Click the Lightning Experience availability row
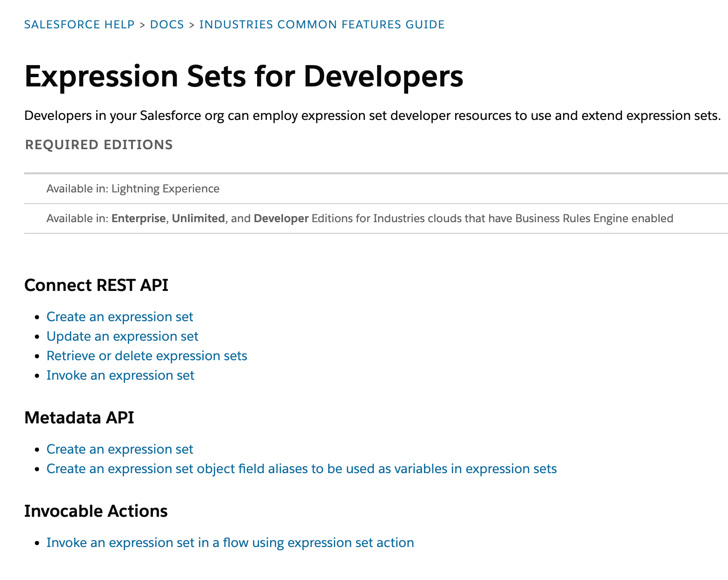Image resolution: width=728 pixels, height=580 pixels. [x=132, y=189]
